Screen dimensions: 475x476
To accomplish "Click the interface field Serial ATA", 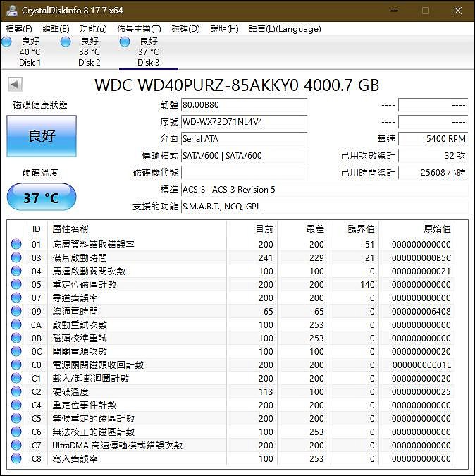I will 244,139.
